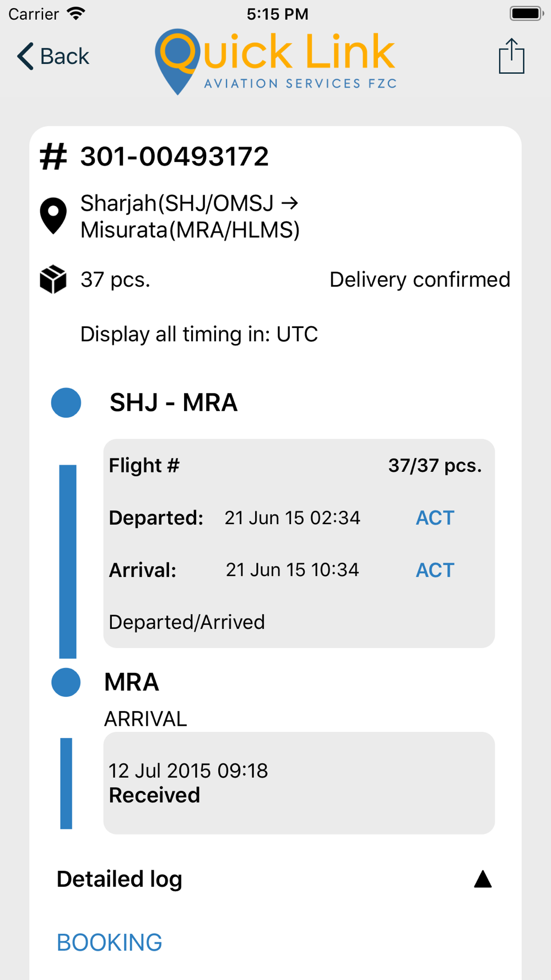551x980 pixels.
Task: Tap the Detailed log header
Action: point(274,879)
